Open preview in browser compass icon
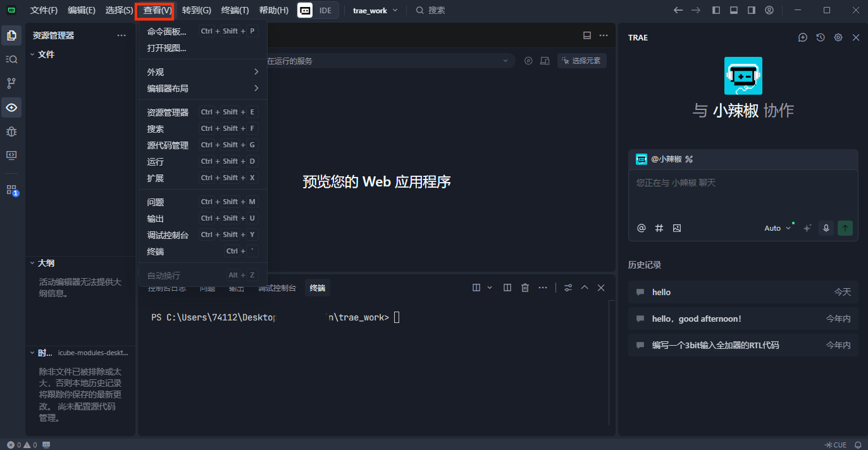868x450 pixels. 529,61
